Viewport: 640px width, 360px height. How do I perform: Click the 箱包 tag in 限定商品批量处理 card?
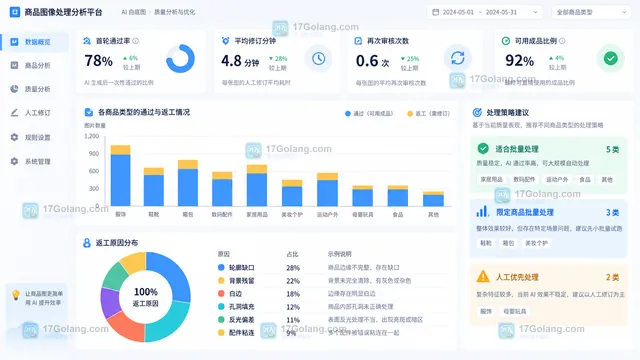508,243
